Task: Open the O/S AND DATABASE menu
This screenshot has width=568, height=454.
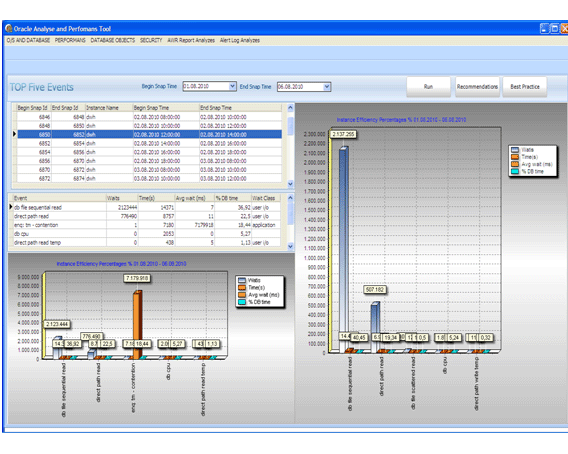Action: [28, 40]
